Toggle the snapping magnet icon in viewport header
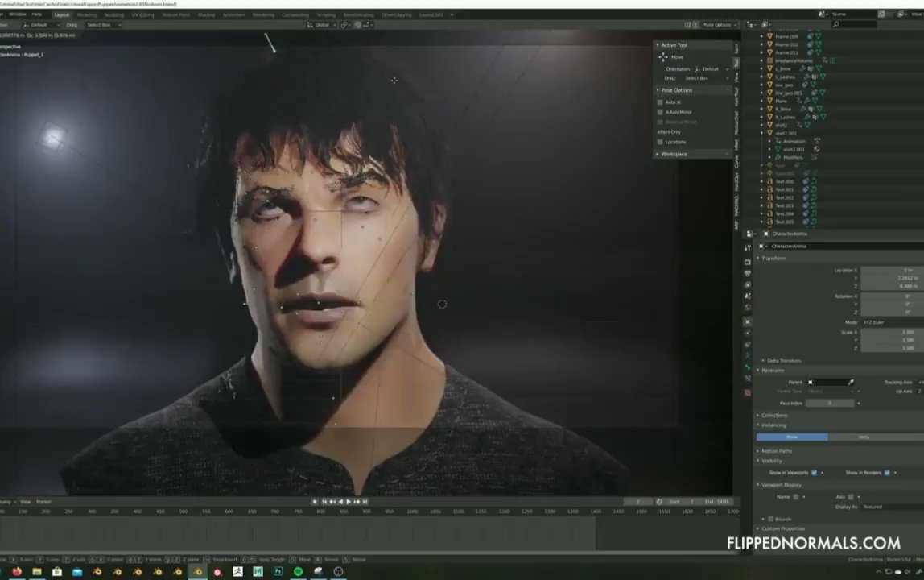This screenshot has height=580, width=924. (357, 25)
